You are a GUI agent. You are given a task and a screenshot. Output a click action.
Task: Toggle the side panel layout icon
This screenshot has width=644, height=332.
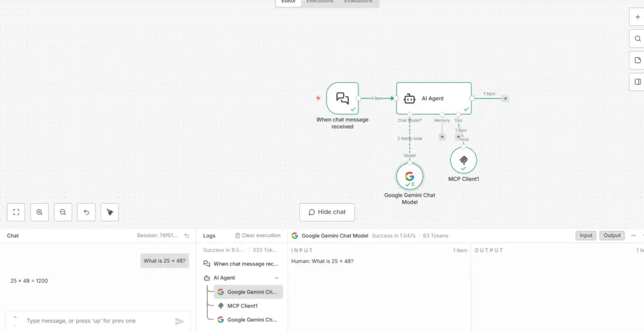(638, 82)
